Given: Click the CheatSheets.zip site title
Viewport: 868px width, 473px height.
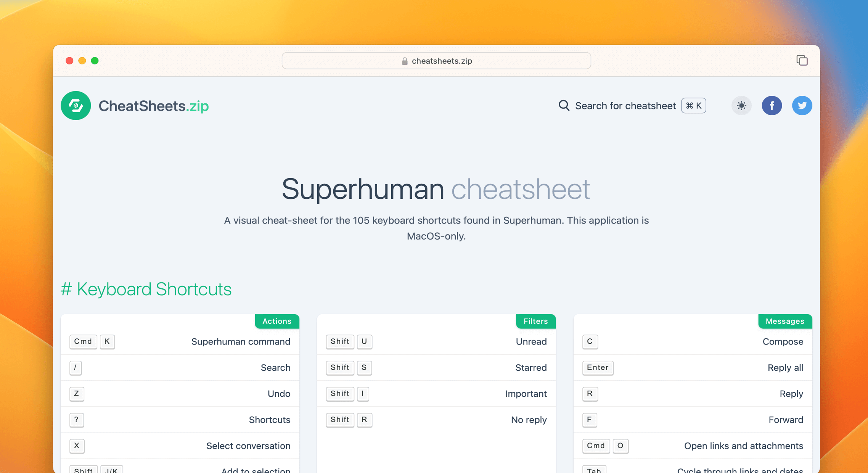Looking at the screenshot, I should (153, 106).
